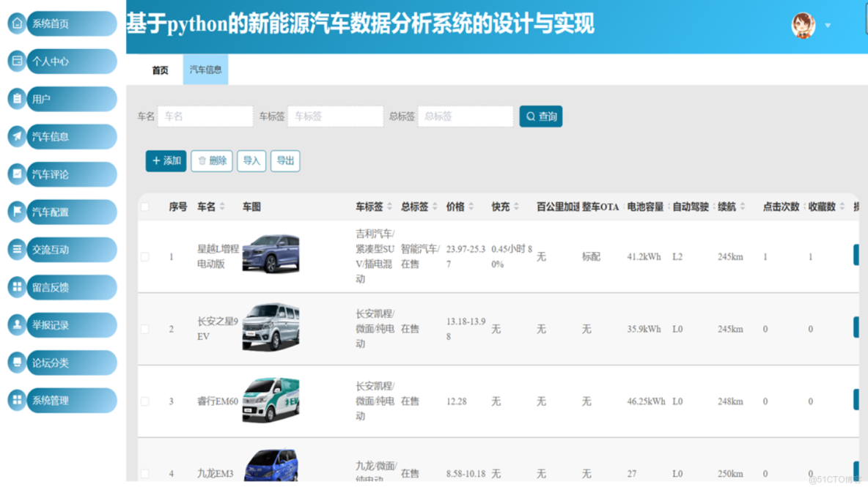The height and width of the screenshot is (490, 868).
Task: Open 系统管理 via its grid icon
Action: click(16, 400)
